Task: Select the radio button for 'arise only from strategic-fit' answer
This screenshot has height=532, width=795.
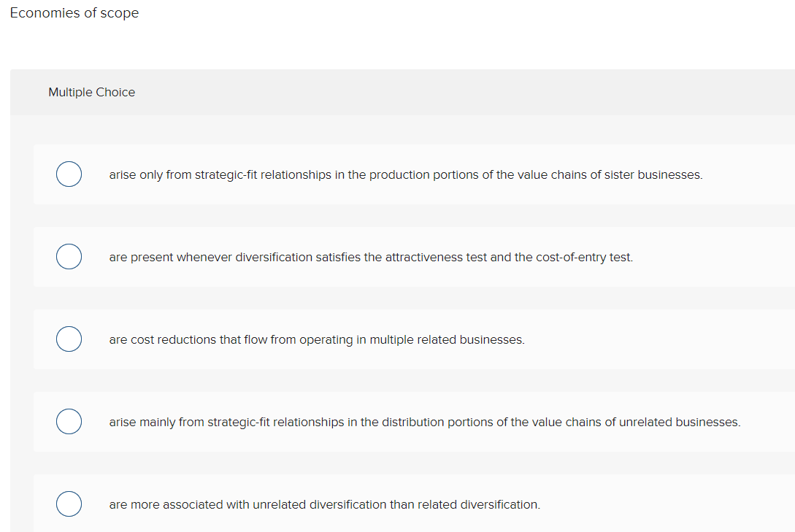Action: point(69,175)
